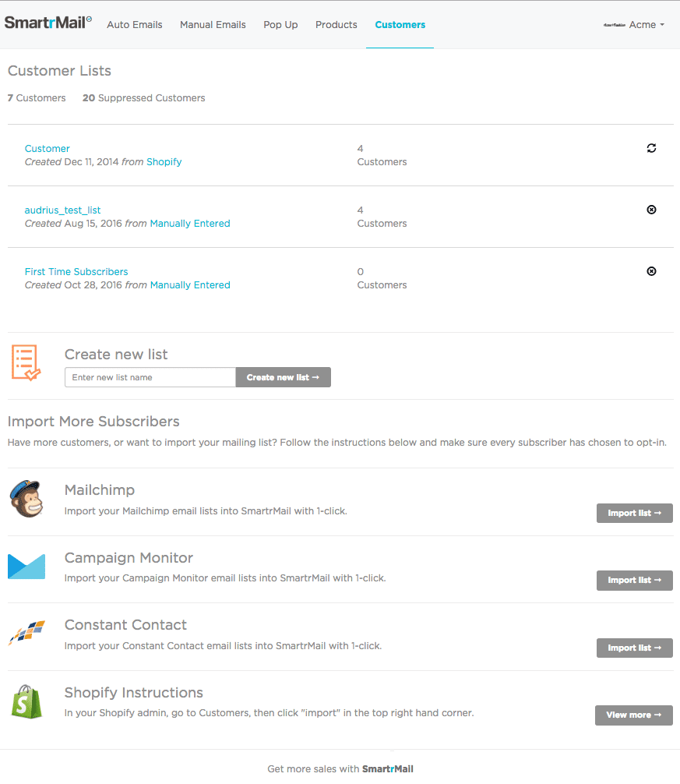Click the Mailchimp monkey logo
Image resolution: width=680 pixels, height=784 pixels.
[26, 500]
